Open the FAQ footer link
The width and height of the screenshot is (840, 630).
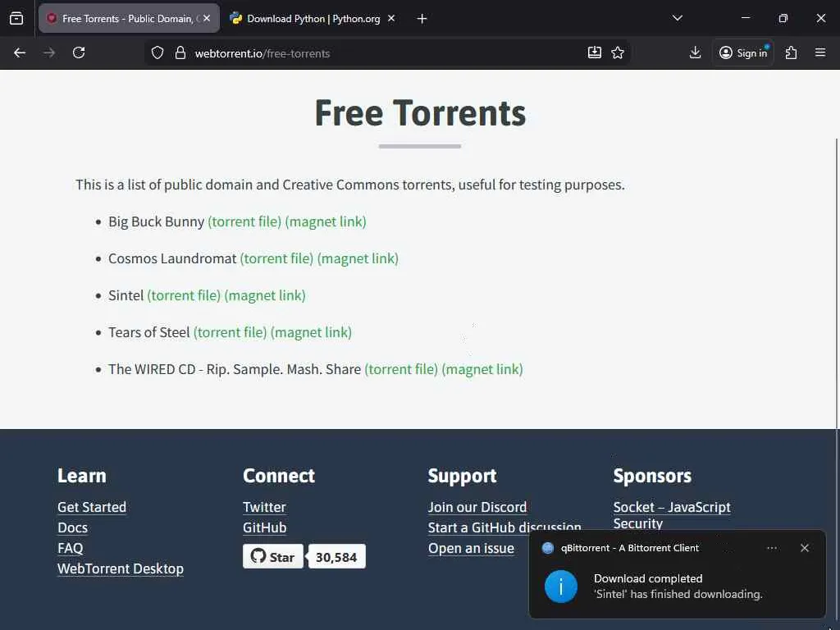71,548
